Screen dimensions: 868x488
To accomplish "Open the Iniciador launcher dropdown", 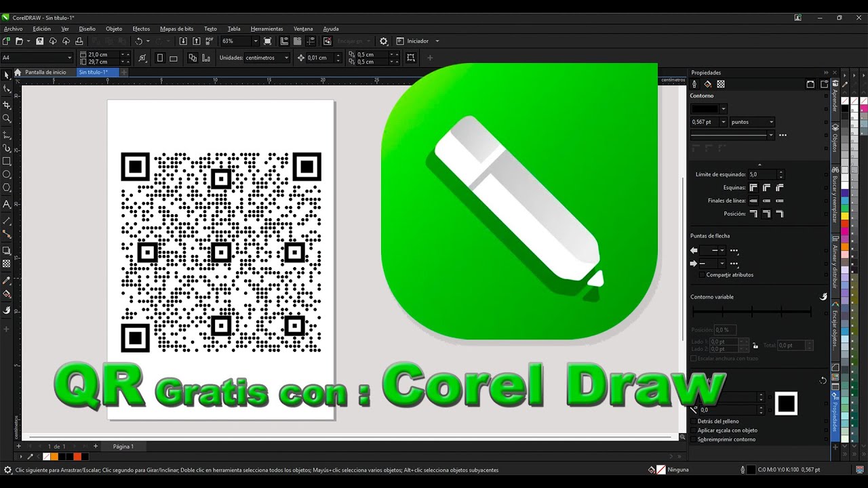I will pyautogui.click(x=437, y=41).
